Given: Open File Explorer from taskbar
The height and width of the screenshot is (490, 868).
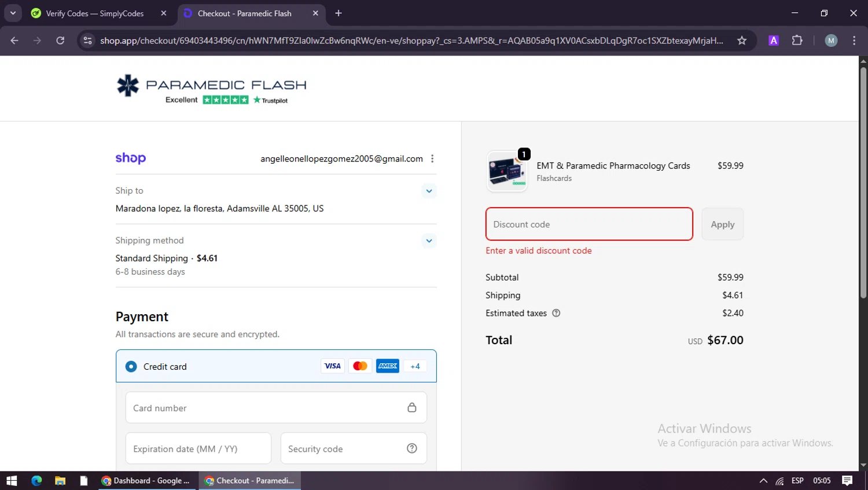Looking at the screenshot, I should 60,481.
